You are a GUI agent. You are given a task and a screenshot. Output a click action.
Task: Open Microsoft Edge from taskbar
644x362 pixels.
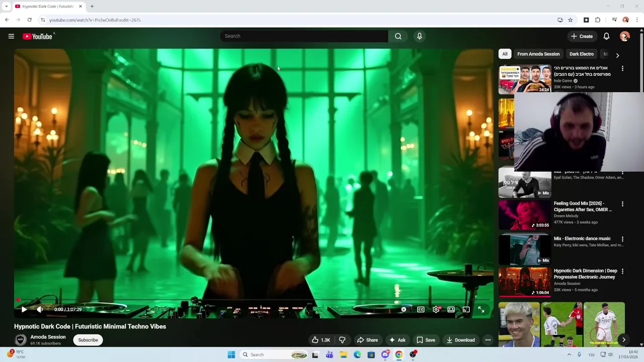pyautogui.click(x=357, y=354)
